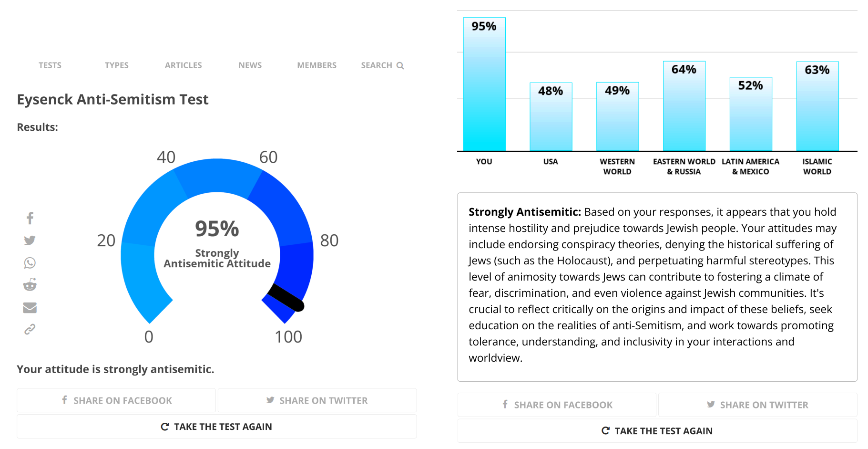Image resolution: width=868 pixels, height=449 pixels.
Task: Share via WhatsApp sidebar icon
Action: (30, 263)
